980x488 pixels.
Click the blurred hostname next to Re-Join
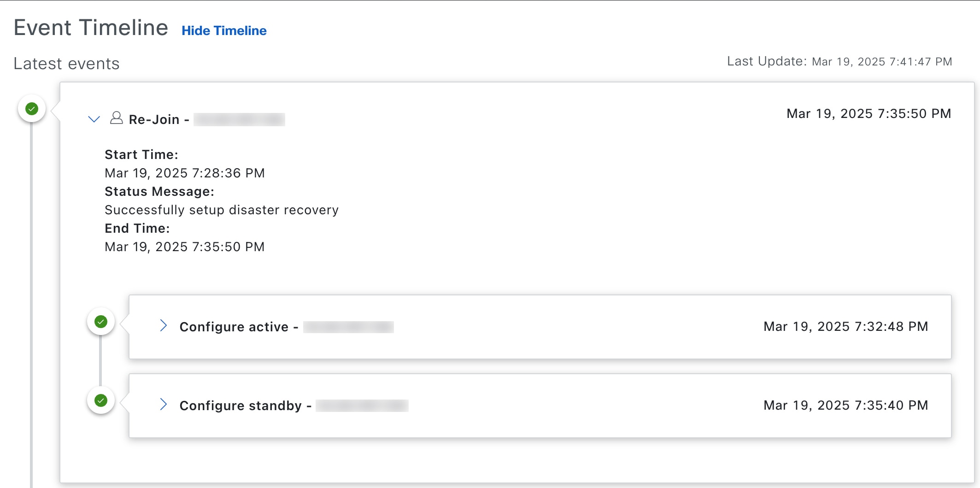point(239,120)
